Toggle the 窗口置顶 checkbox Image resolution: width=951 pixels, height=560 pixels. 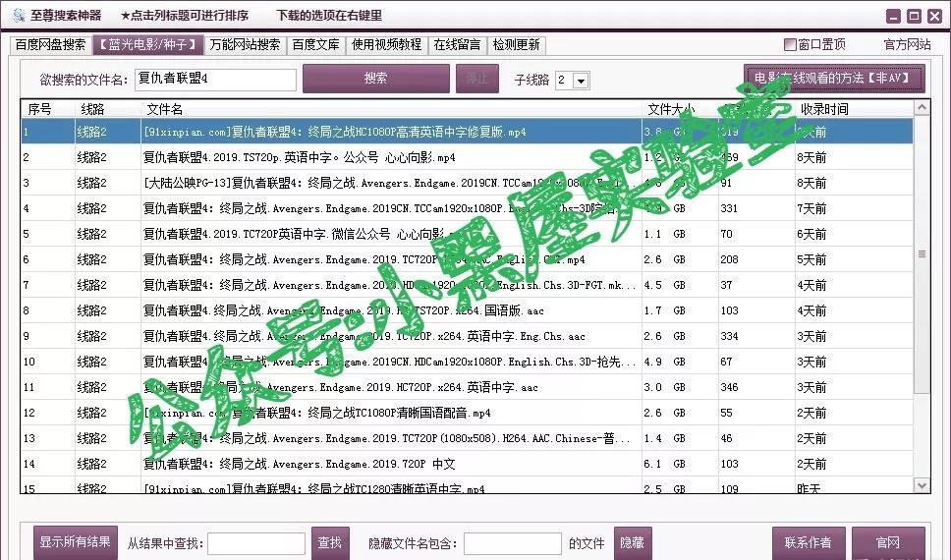(x=790, y=44)
